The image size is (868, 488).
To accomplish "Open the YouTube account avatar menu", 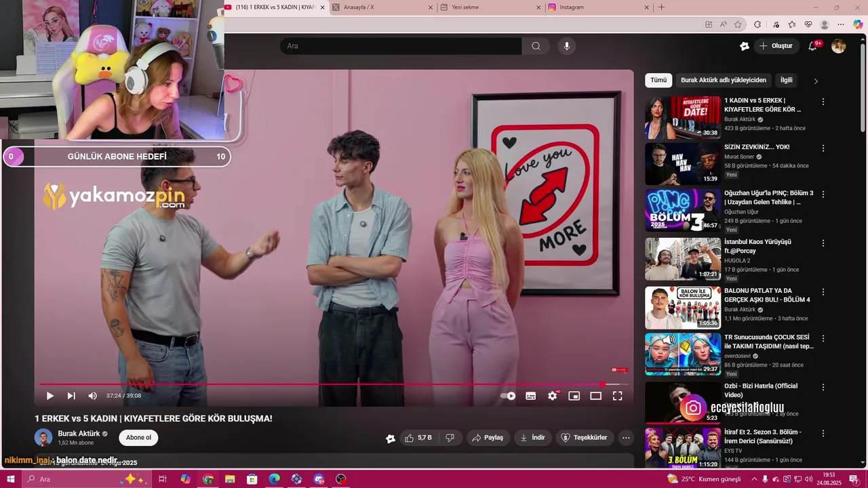I will 839,46.
